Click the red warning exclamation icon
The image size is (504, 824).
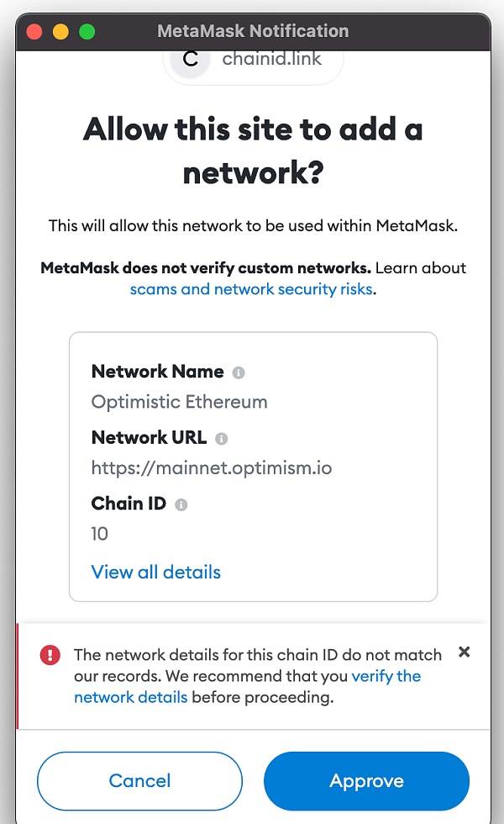pyautogui.click(x=50, y=655)
